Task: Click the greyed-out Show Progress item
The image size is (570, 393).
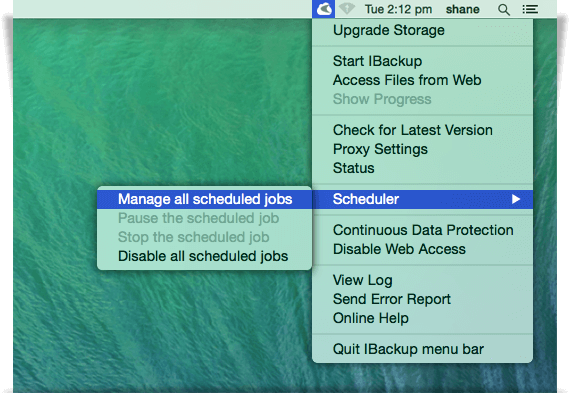Action: click(x=422, y=99)
